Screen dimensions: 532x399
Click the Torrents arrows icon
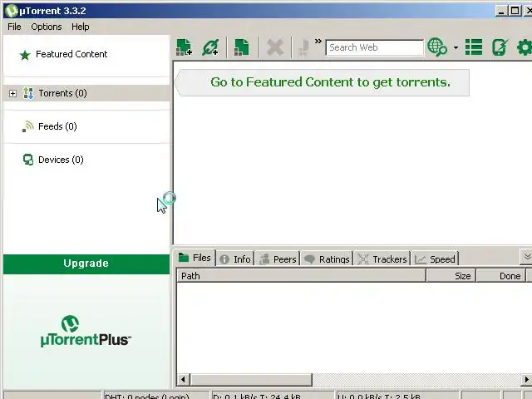click(x=28, y=93)
